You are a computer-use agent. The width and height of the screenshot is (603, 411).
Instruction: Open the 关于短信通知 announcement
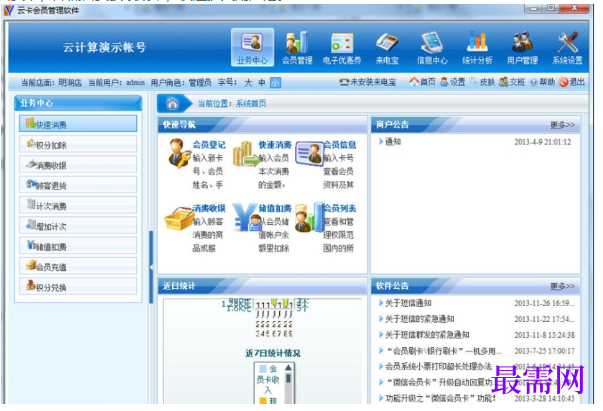pyautogui.click(x=408, y=303)
